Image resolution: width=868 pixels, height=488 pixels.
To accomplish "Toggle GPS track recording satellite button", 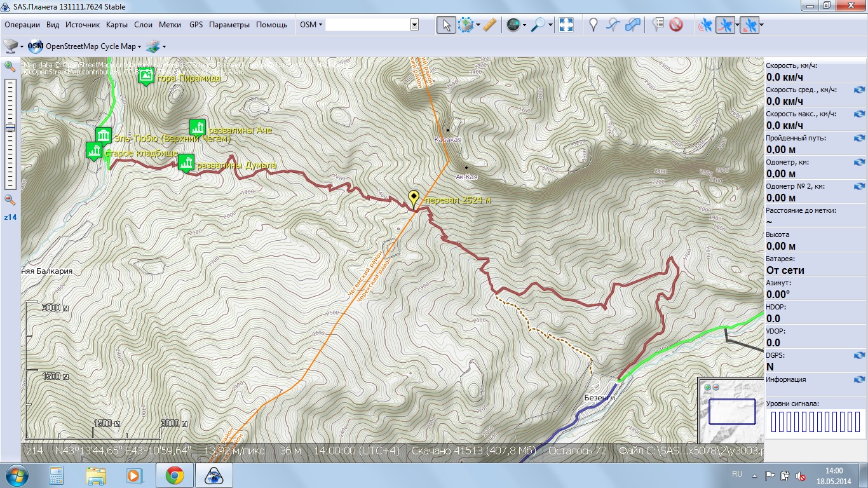I will pos(724,25).
